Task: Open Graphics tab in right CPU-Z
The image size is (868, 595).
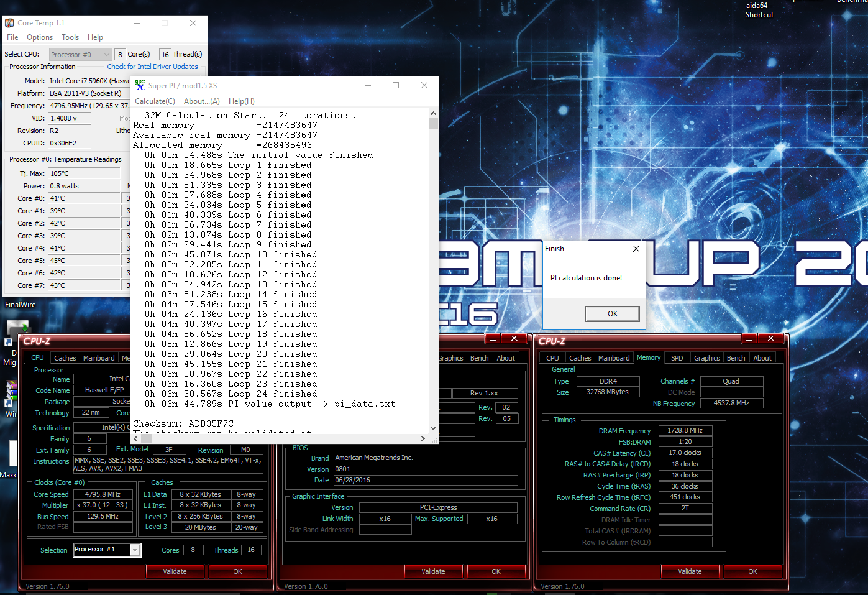Action: click(707, 358)
